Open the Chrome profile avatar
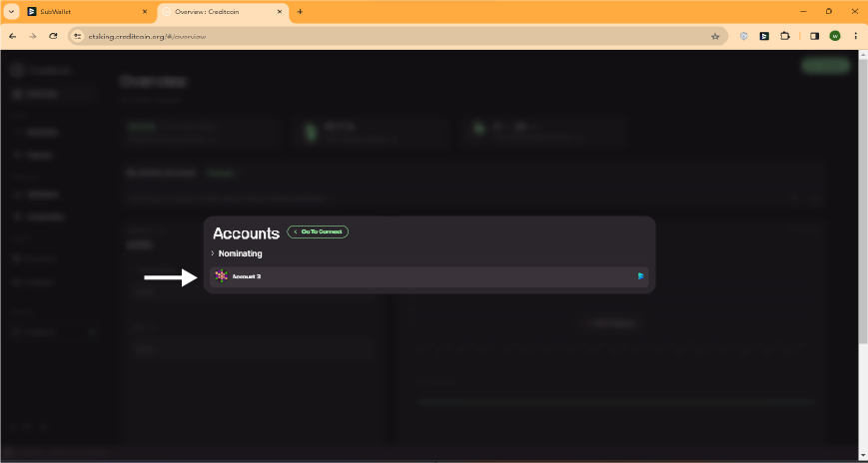The width and height of the screenshot is (868, 463). [835, 36]
